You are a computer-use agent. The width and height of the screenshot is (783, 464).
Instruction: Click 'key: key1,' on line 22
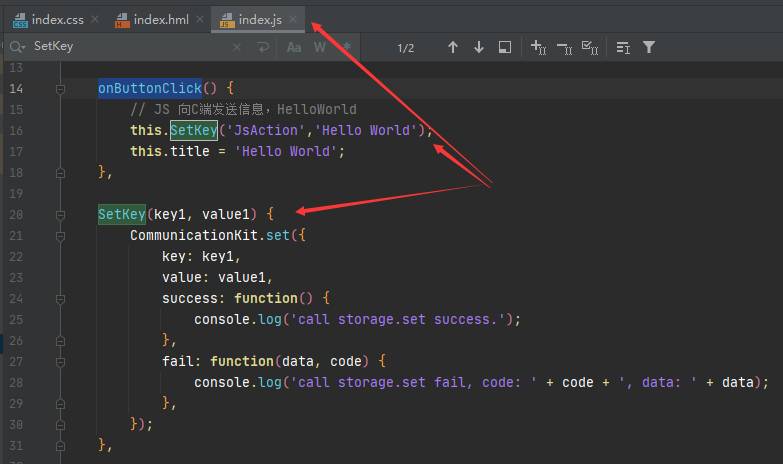pos(201,257)
